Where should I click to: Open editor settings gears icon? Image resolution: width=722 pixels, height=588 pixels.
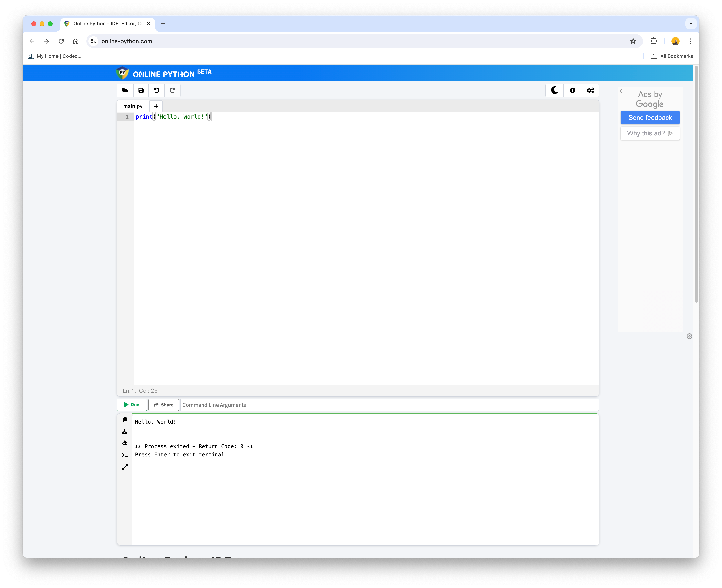[x=590, y=90]
